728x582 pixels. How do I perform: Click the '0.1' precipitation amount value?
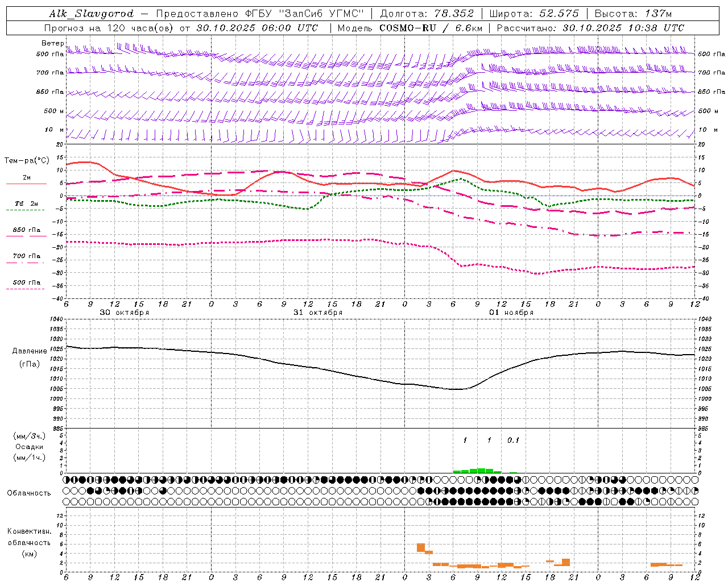tap(514, 440)
